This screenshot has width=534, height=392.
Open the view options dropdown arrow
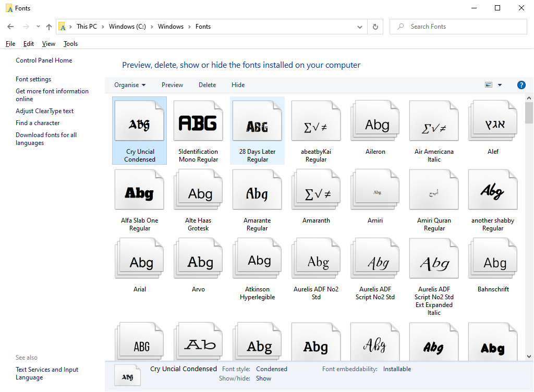pos(500,85)
